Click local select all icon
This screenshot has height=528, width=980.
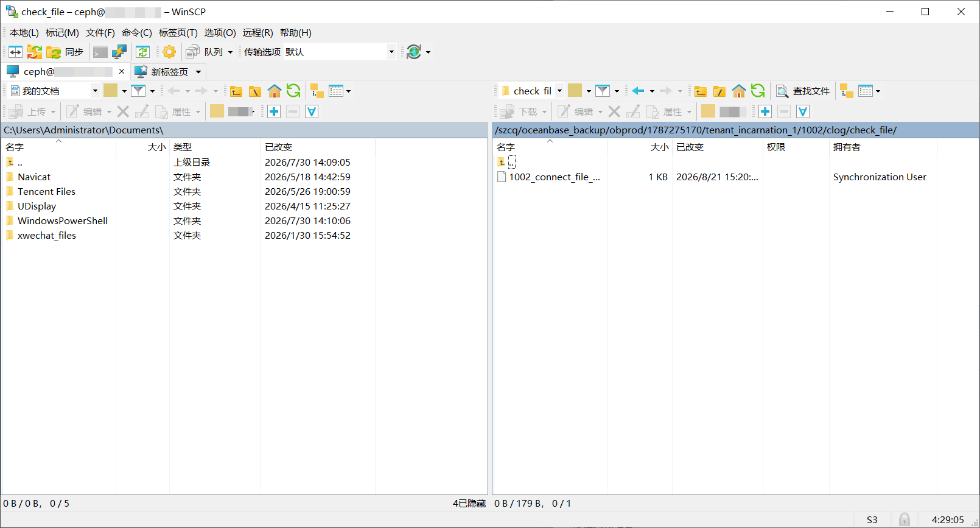tap(312, 111)
